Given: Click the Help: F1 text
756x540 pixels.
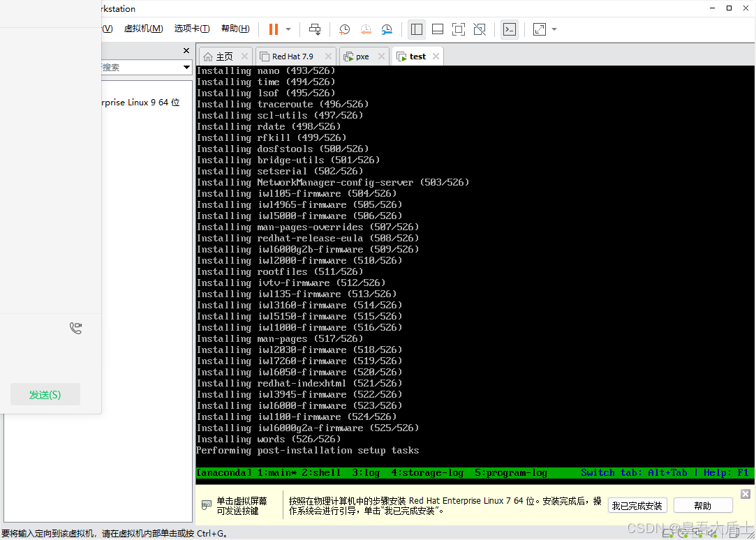Looking at the screenshot, I should [x=726, y=473].
